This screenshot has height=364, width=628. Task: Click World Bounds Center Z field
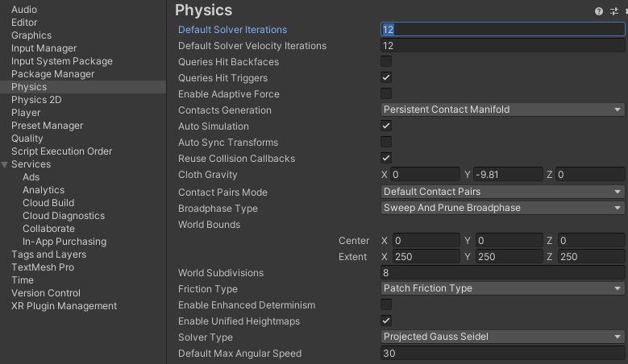click(x=591, y=241)
